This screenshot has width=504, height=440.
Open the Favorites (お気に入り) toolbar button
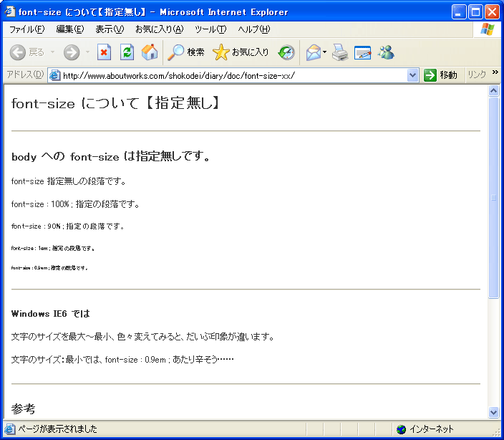(241, 52)
